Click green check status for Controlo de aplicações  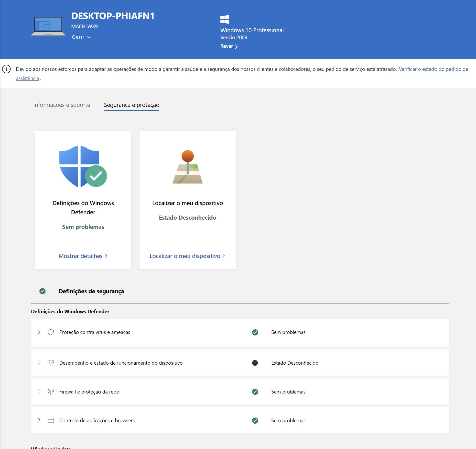[x=255, y=420]
